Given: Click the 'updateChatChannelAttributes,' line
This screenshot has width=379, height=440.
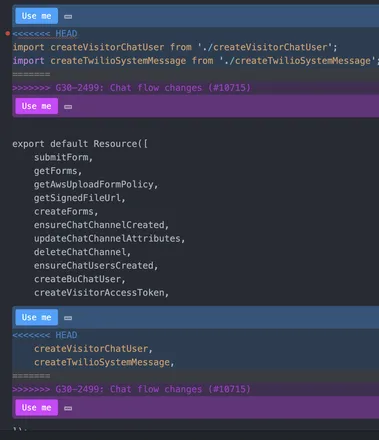Looking at the screenshot, I should pyautogui.click(x=109, y=239).
